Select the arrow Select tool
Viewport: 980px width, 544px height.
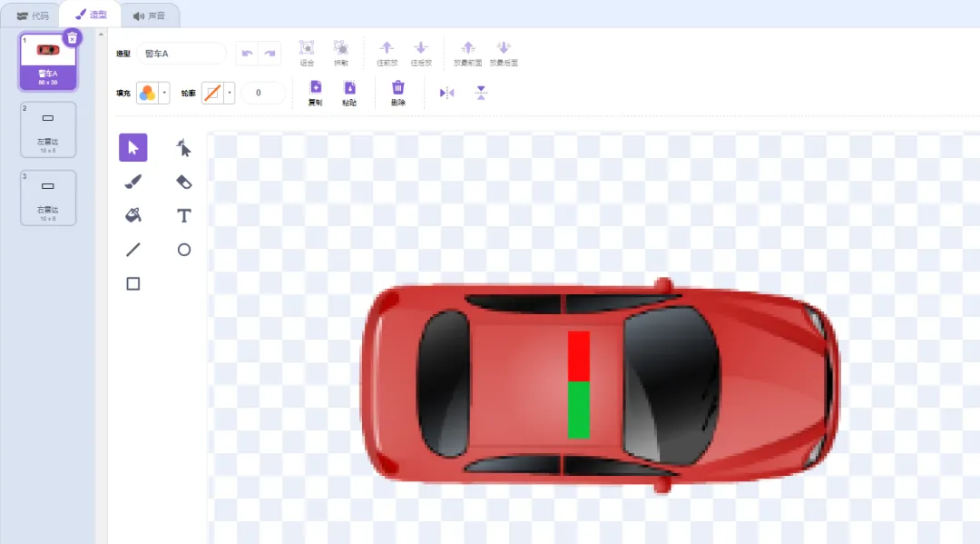[x=133, y=147]
